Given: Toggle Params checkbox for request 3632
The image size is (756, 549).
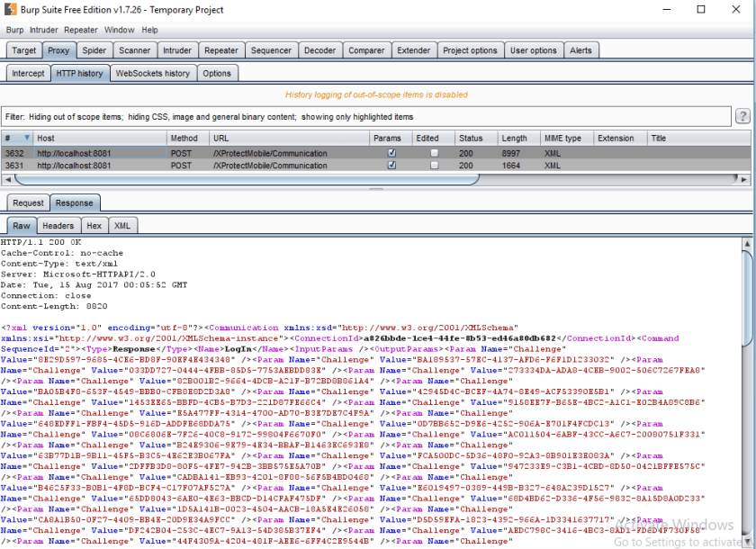Looking at the screenshot, I should [x=391, y=153].
